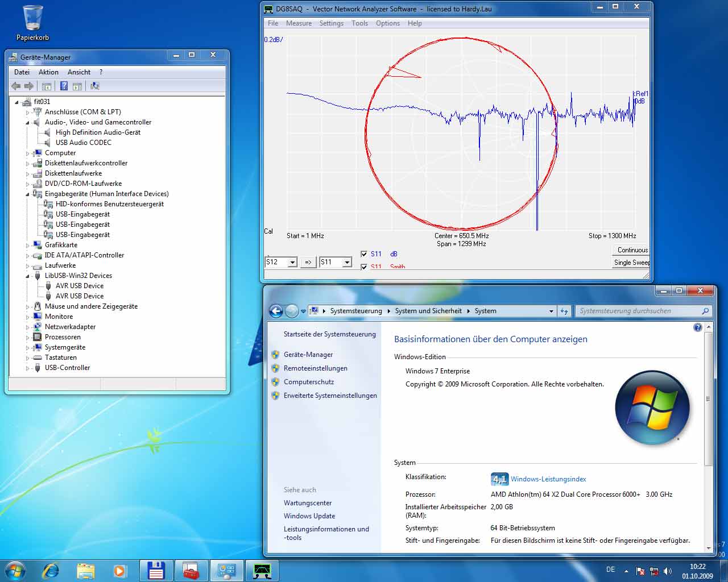Select the Tastaturen tree item

[61, 357]
